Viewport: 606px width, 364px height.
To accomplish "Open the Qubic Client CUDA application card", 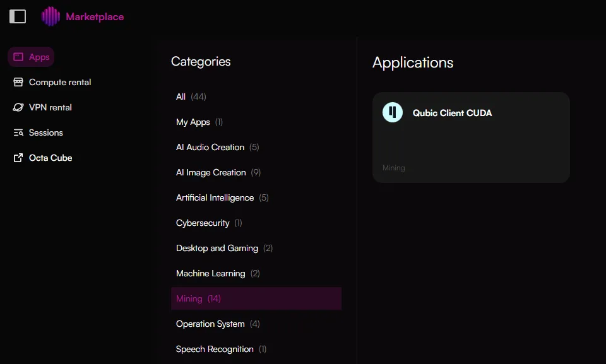I will point(471,137).
